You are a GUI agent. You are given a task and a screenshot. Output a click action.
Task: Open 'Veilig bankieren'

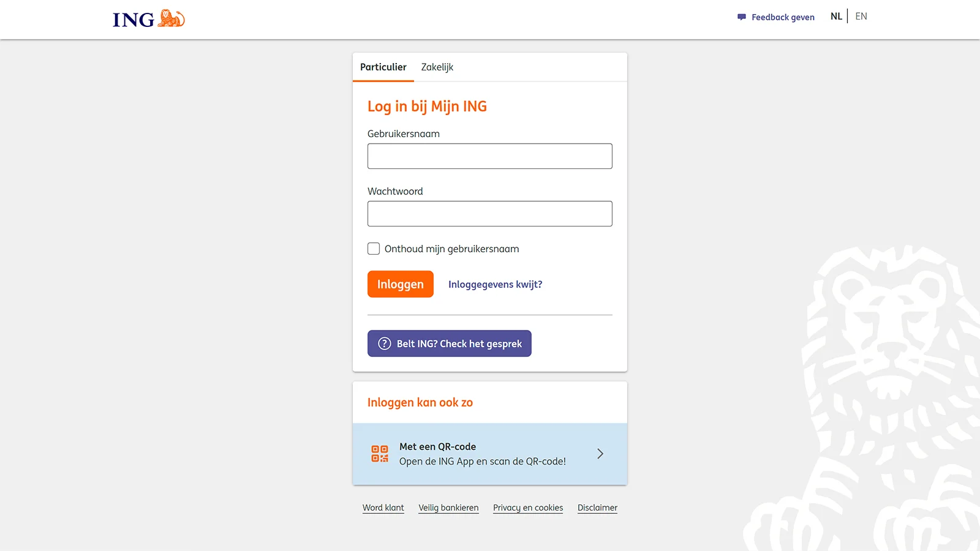(448, 508)
